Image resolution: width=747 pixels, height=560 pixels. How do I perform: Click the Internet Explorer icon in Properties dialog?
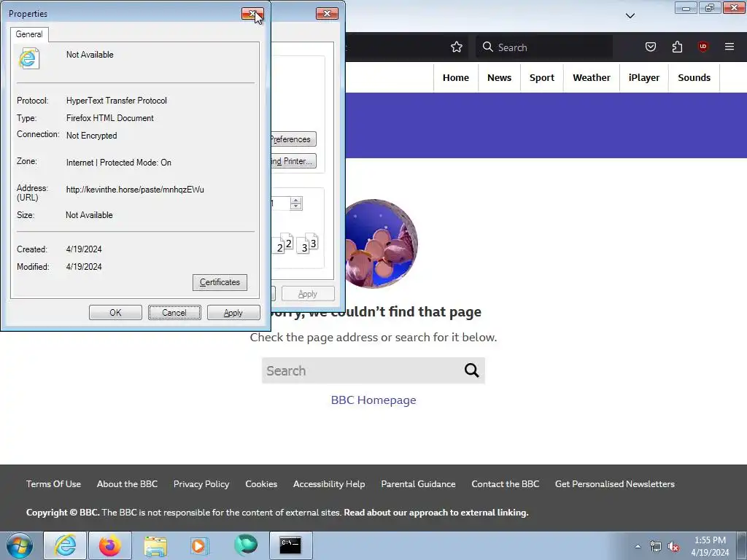28,58
